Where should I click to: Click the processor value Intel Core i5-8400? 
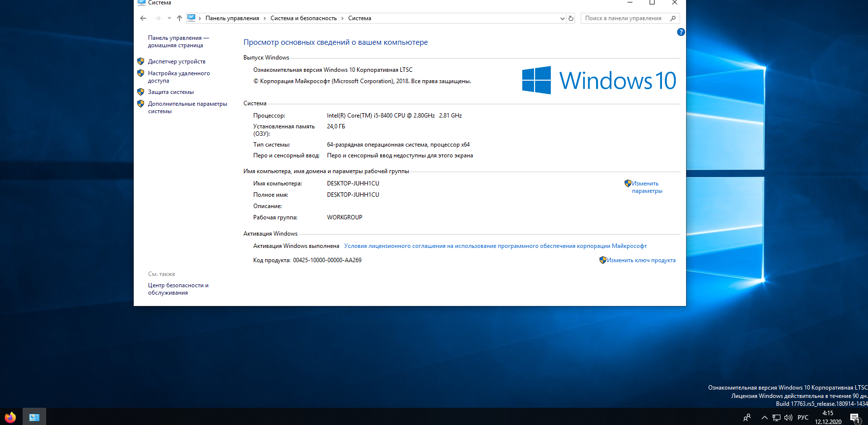394,116
